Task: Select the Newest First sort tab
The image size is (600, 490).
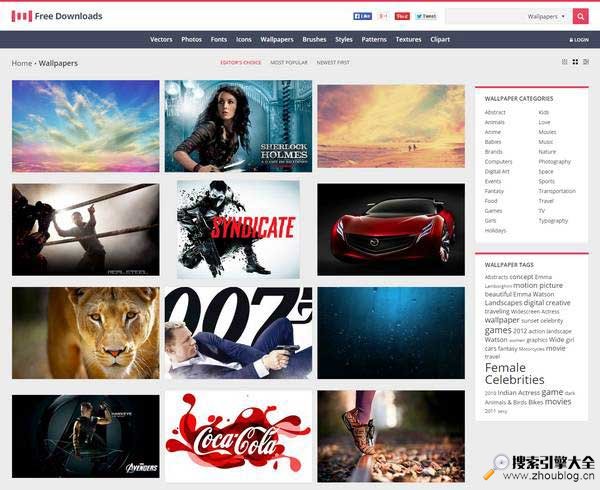Action: [333, 62]
